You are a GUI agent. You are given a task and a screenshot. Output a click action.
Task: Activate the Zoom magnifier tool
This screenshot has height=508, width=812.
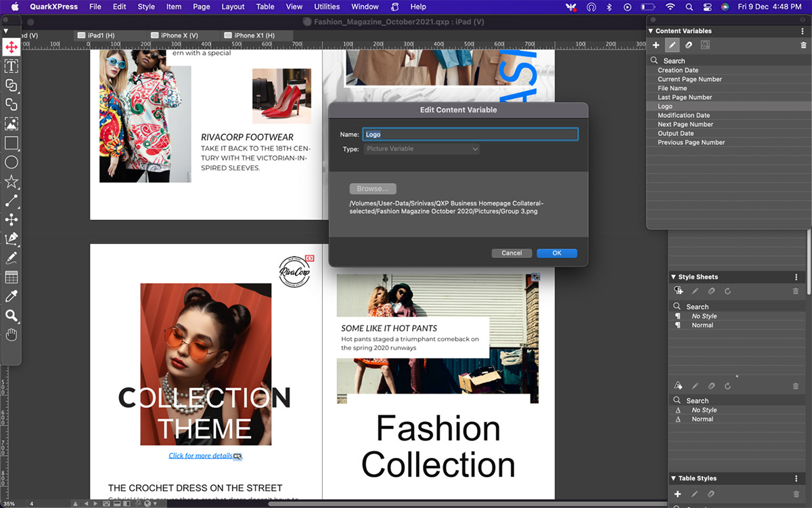coord(11,316)
